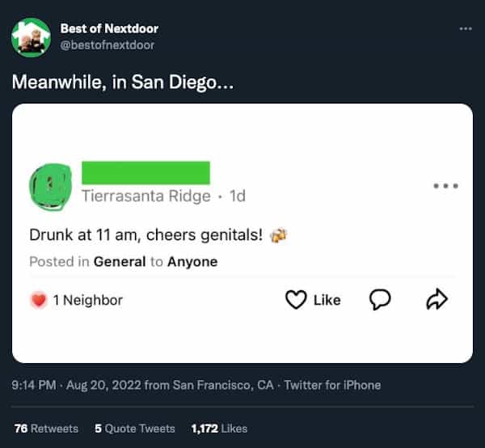
Task: Click the Best of Nextdoor profile avatar
Action: [x=30, y=36]
